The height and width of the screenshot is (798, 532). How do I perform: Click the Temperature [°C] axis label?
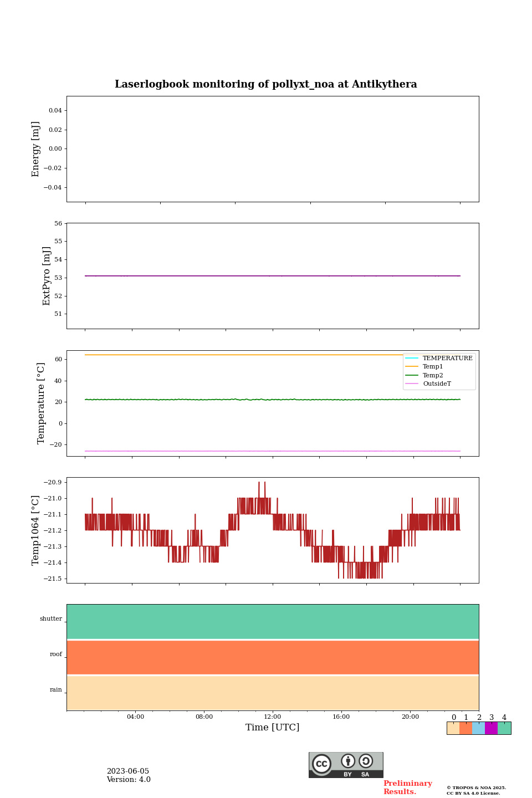coord(41,403)
